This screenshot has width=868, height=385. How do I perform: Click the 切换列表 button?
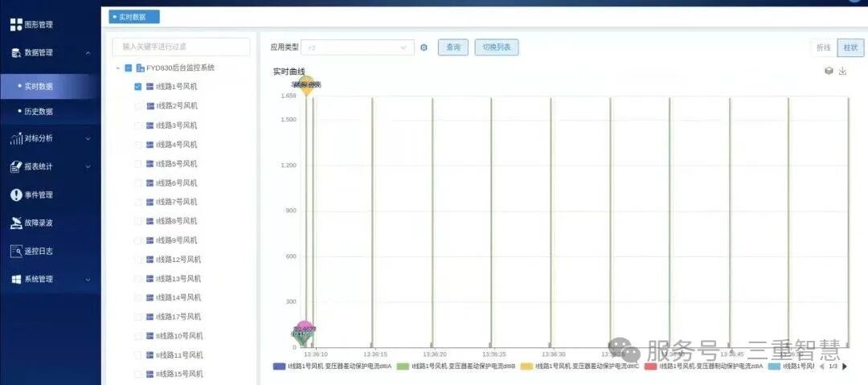(497, 47)
